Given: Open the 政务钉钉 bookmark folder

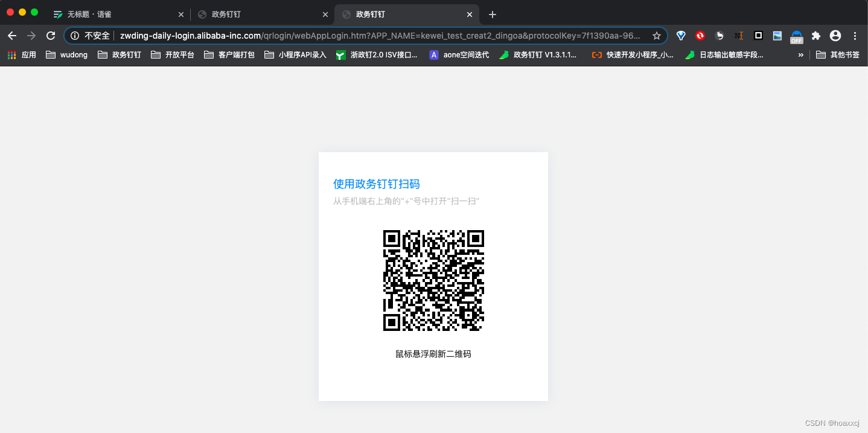Looking at the screenshot, I should pos(119,55).
